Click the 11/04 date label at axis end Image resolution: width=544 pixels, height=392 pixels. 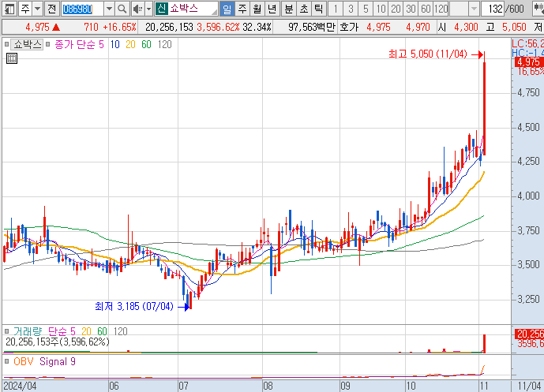pyautogui.click(x=529, y=386)
